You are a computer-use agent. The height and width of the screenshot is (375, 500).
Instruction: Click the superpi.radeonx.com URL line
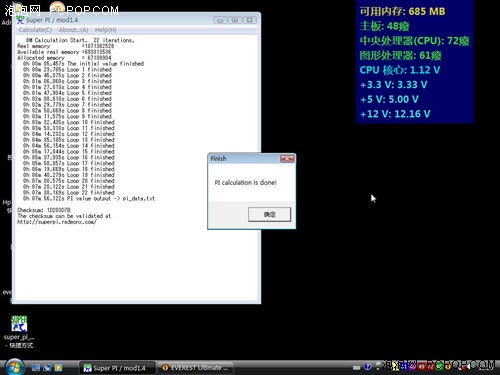(57, 222)
